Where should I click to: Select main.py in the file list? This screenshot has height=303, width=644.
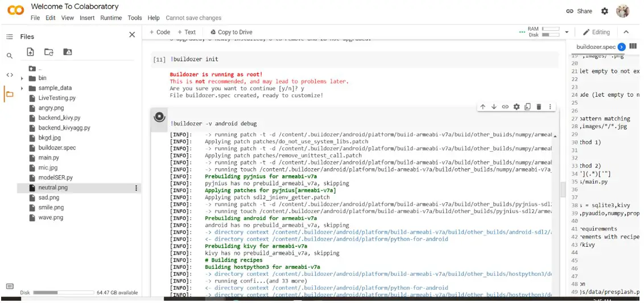[48, 157]
